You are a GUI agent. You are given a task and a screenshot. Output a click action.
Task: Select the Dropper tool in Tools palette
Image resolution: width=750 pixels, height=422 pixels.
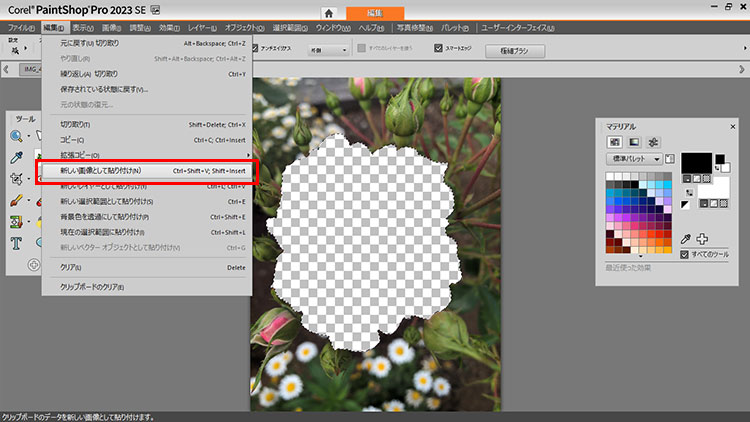[x=17, y=158]
